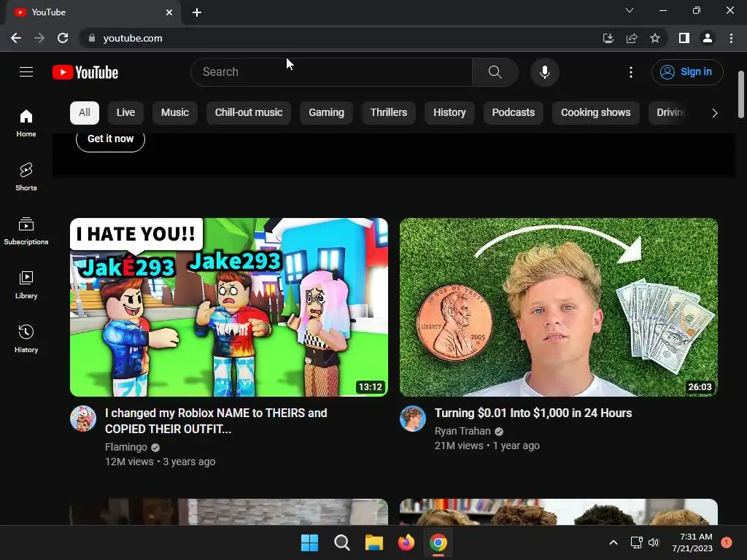Open the tab search chevron
Viewport: 747px width, 560px height.
(x=630, y=10)
